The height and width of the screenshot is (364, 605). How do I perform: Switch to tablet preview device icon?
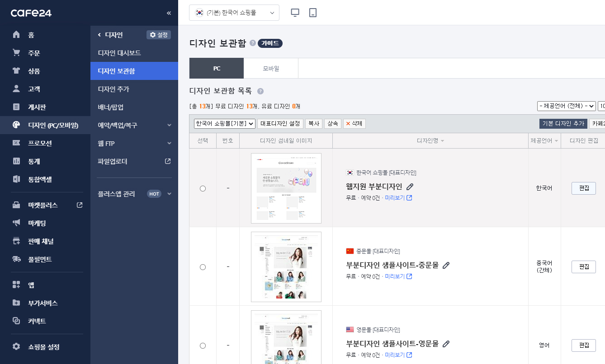point(313,13)
